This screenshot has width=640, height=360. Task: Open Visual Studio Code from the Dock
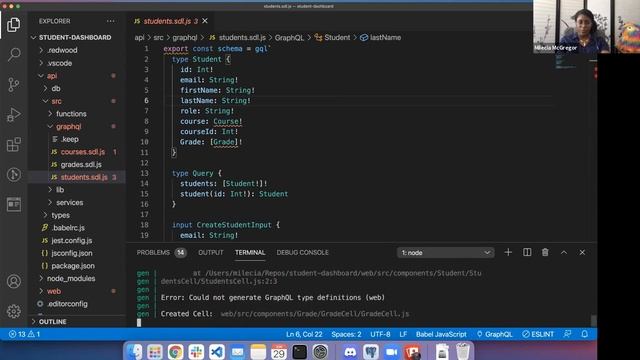217,352
